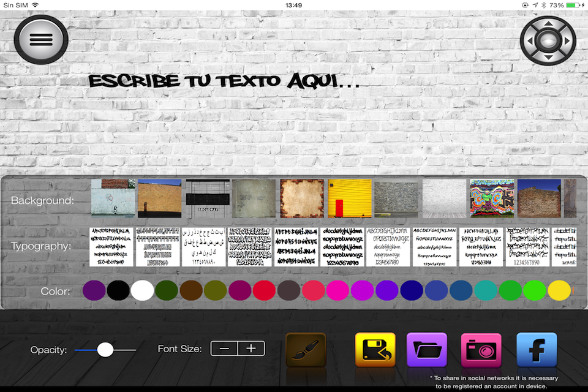Pick the black color swatch
Screen dimensions: 588x392
tap(118, 290)
